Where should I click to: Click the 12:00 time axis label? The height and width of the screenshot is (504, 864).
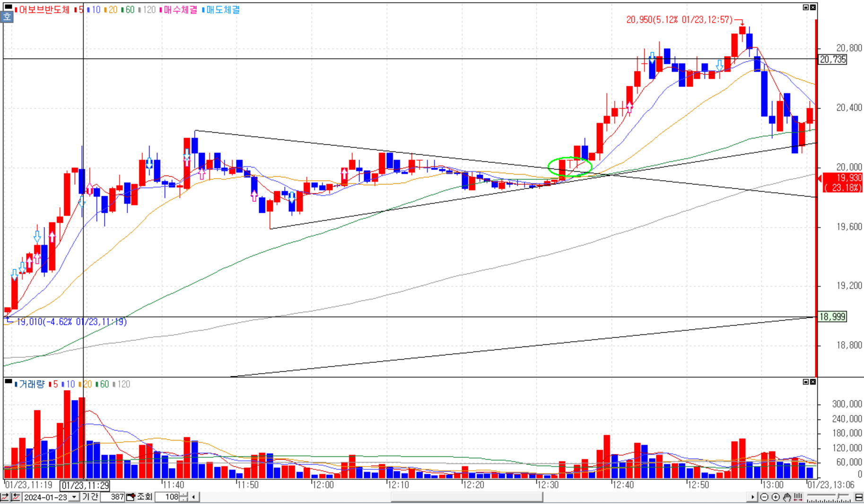click(323, 485)
